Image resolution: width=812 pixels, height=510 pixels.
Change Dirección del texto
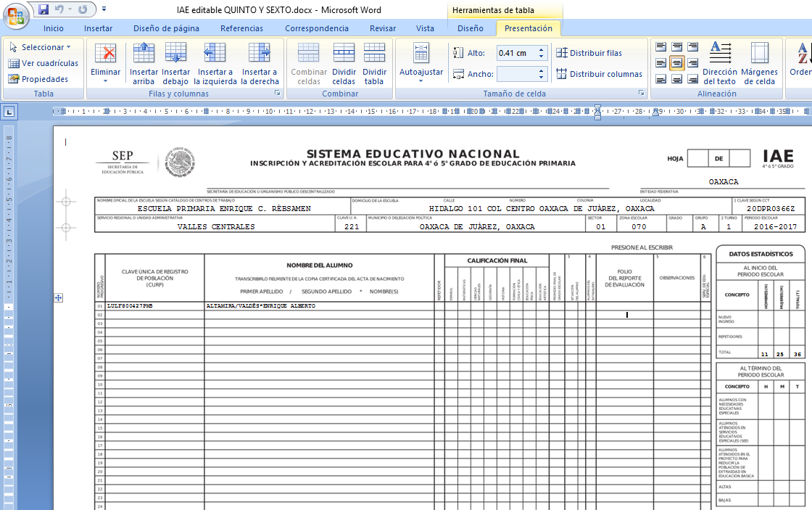[720, 62]
